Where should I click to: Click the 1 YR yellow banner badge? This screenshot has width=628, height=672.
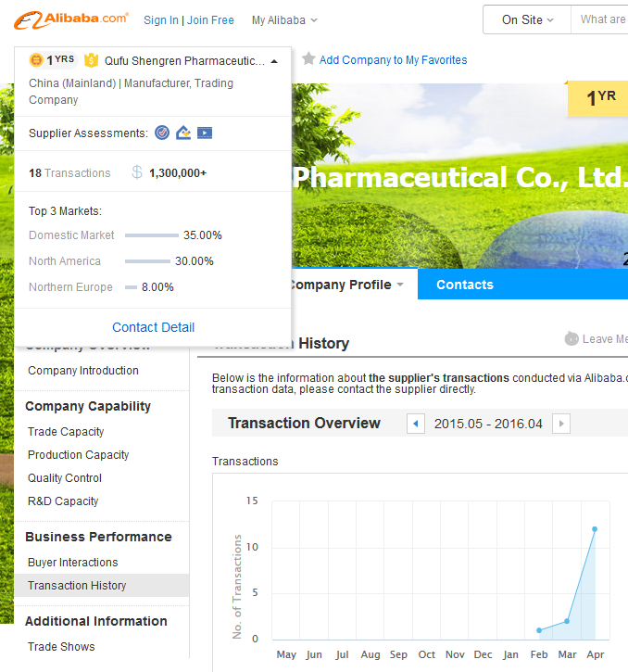(x=598, y=98)
